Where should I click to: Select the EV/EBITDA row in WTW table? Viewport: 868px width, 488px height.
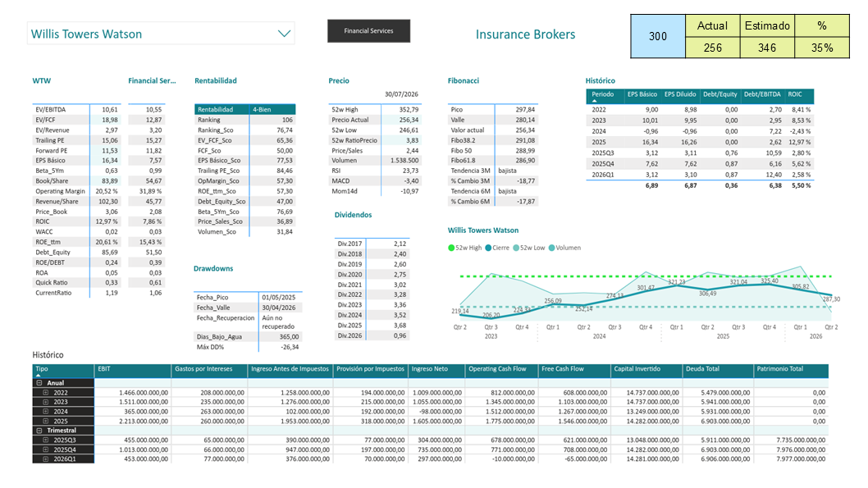pos(76,110)
